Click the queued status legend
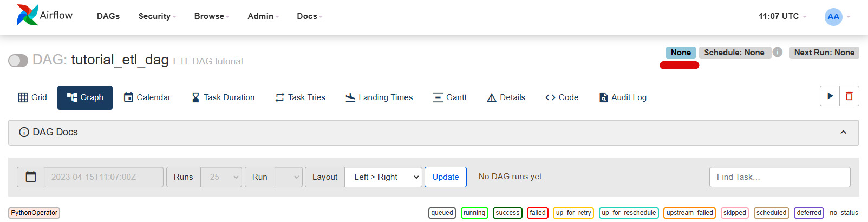 (x=442, y=213)
